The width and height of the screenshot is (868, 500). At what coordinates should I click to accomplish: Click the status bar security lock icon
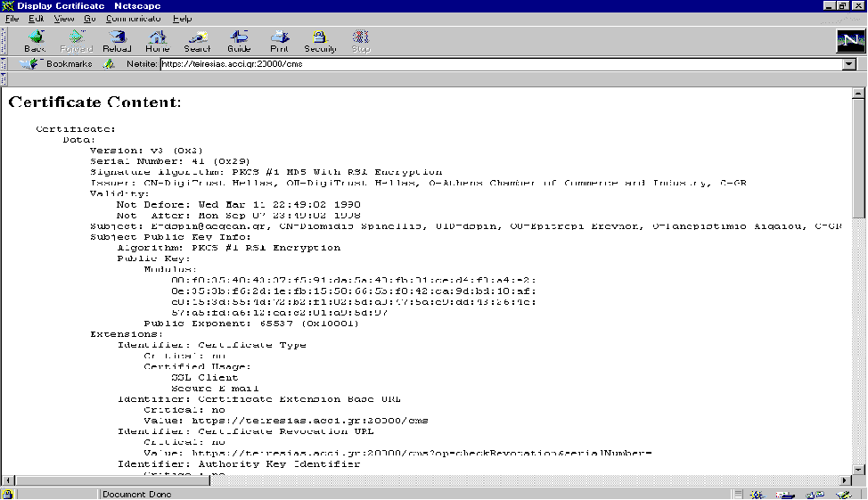click(8, 494)
